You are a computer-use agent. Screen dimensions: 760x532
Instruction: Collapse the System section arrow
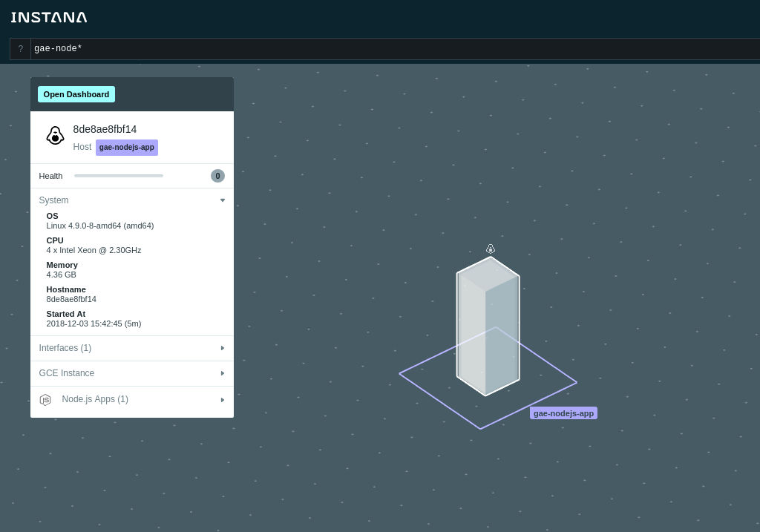pyautogui.click(x=223, y=200)
